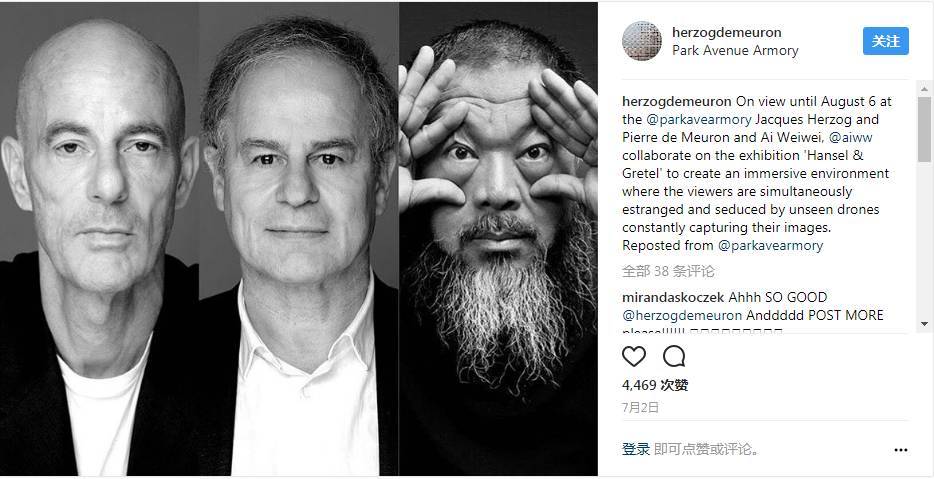The width and height of the screenshot is (934, 479).
Task: Like the post with the heart icon
Action: tap(634, 356)
